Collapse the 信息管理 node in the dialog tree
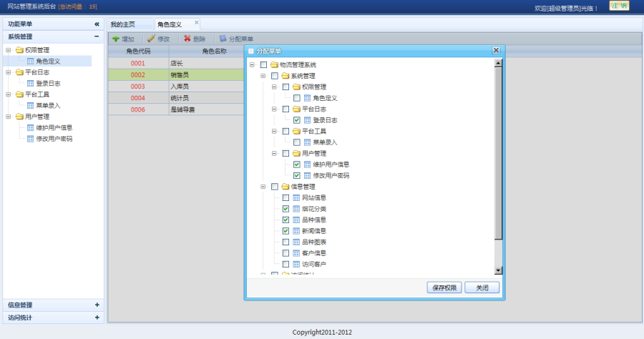The image size is (644, 339). coord(263,187)
